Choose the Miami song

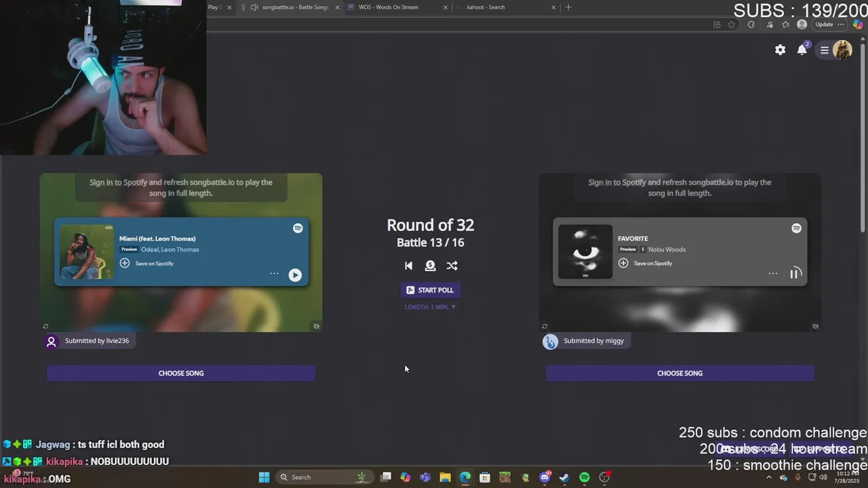(181, 373)
